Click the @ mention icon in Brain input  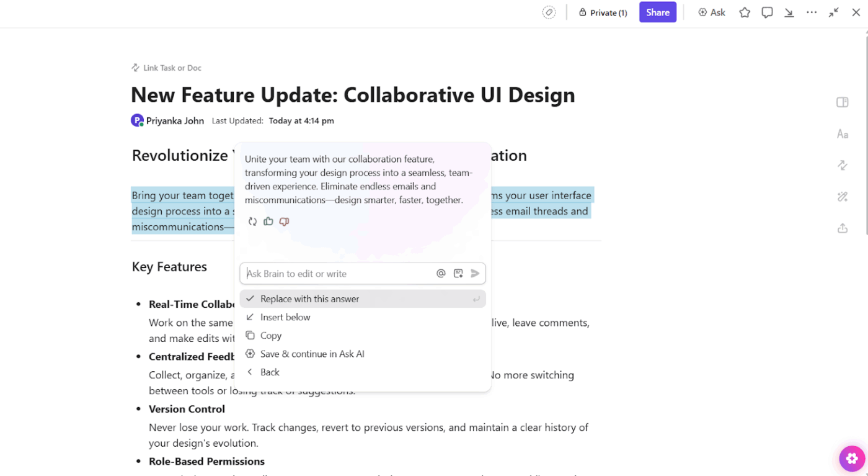pos(441,274)
